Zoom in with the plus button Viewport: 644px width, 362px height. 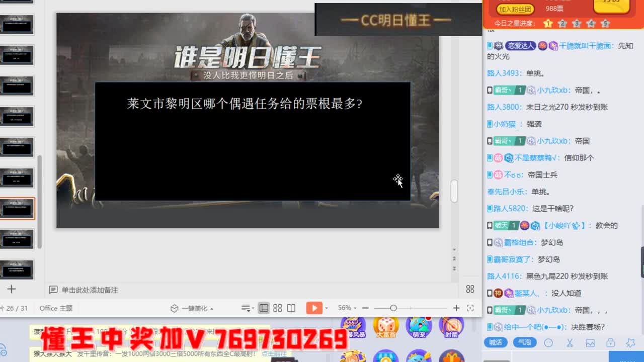click(456, 308)
